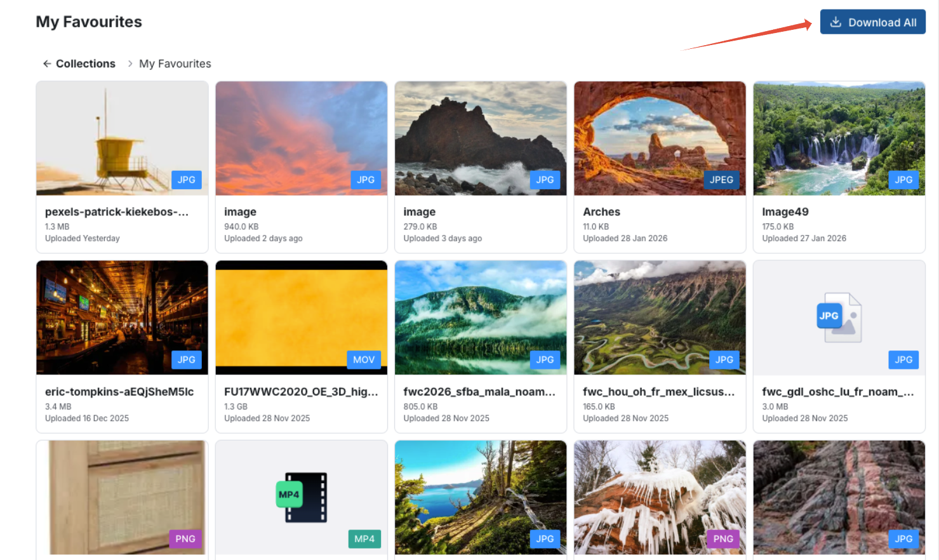Open the icy red rocks thumbnail
Screen dimensions: 939x560
click(660, 497)
